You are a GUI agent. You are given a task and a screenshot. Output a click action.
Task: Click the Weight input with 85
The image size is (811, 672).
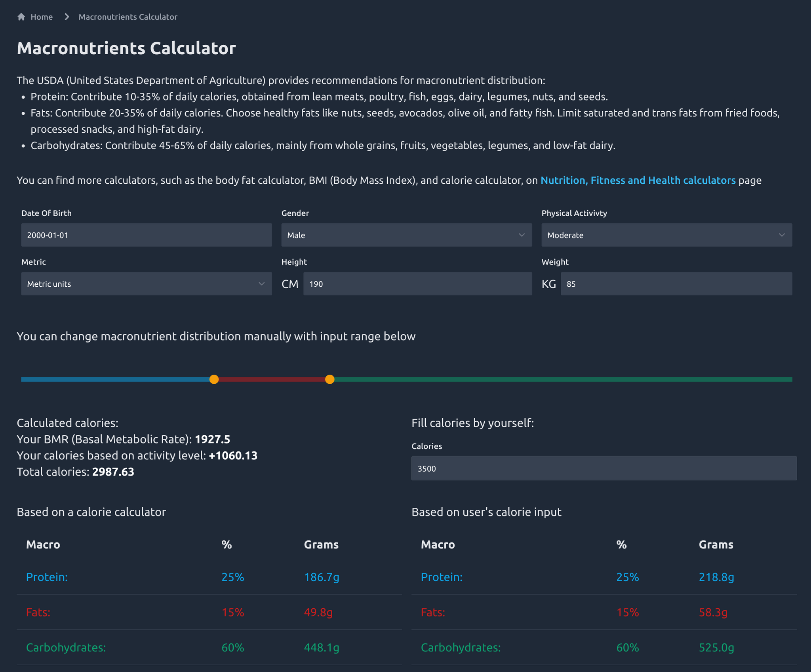(x=676, y=284)
